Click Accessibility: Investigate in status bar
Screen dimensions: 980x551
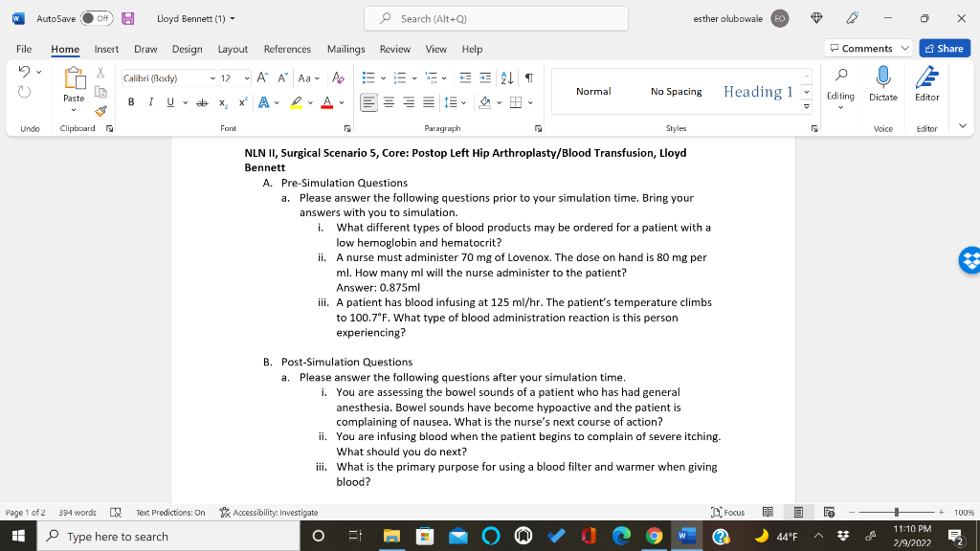pyautogui.click(x=269, y=513)
